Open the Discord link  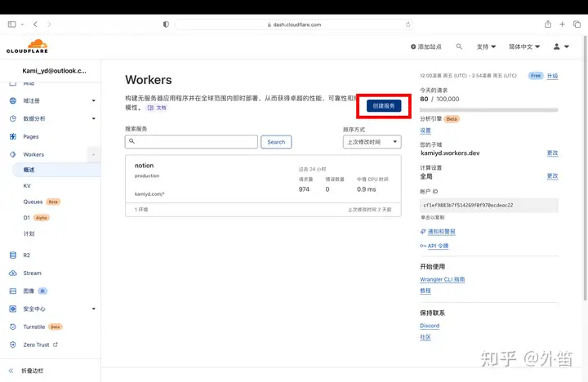coord(430,326)
